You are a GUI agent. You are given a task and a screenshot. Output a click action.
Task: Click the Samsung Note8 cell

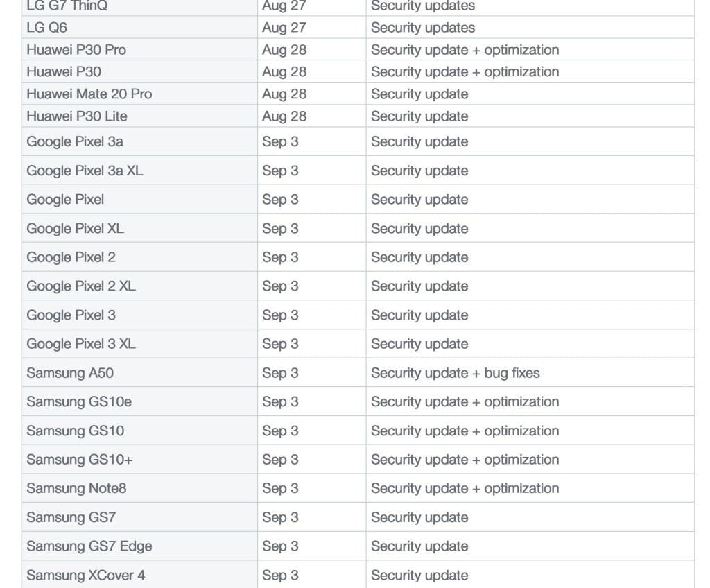coord(76,488)
